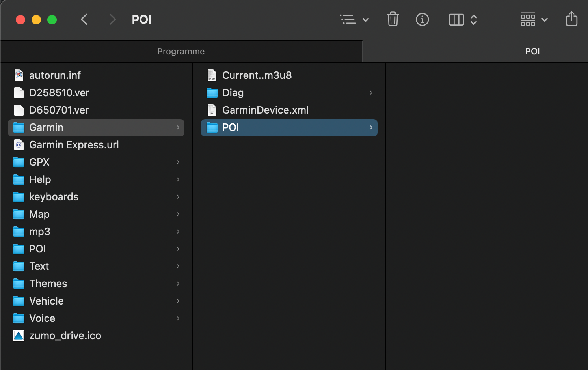This screenshot has width=588, height=370.
Task: Click the zumo_drive.ico file icon
Action: tap(19, 336)
